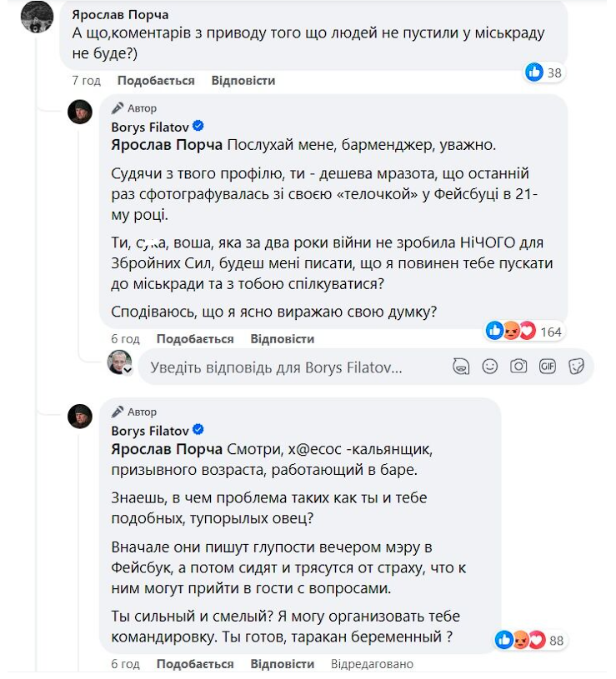Open the sticker picker in reply box
This screenshot has width=616, height=679.
click(x=575, y=366)
